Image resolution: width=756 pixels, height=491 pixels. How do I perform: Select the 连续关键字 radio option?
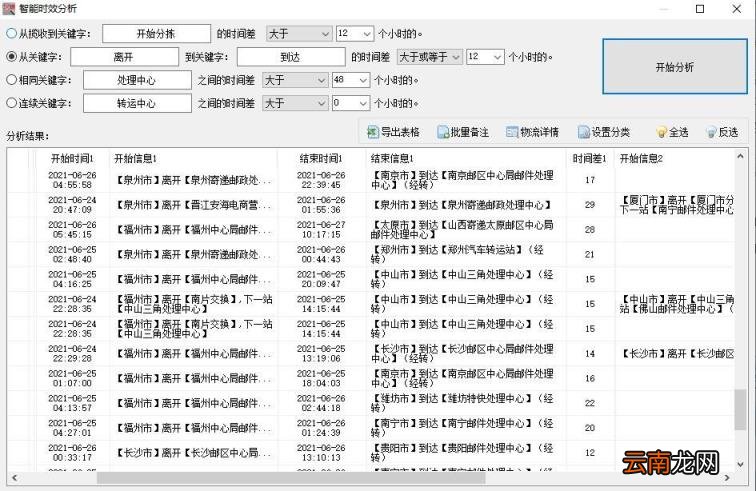[11, 103]
